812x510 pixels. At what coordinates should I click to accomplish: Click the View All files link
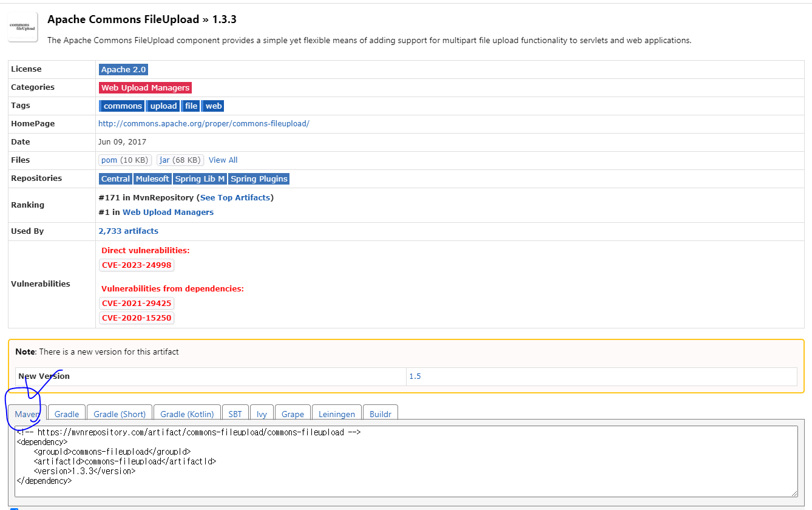click(223, 160)
